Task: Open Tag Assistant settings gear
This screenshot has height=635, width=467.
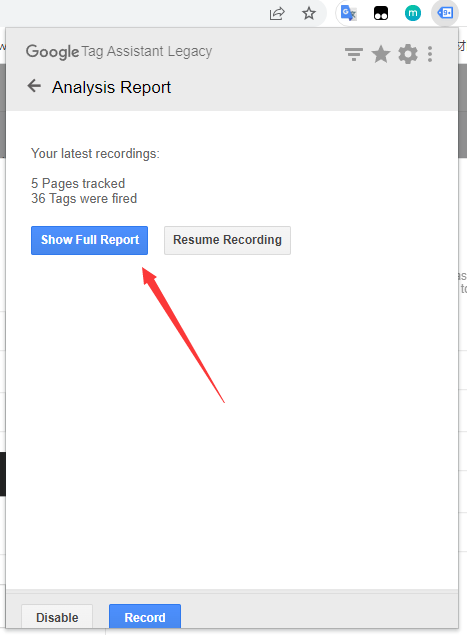Action: [x=408, y=54]
